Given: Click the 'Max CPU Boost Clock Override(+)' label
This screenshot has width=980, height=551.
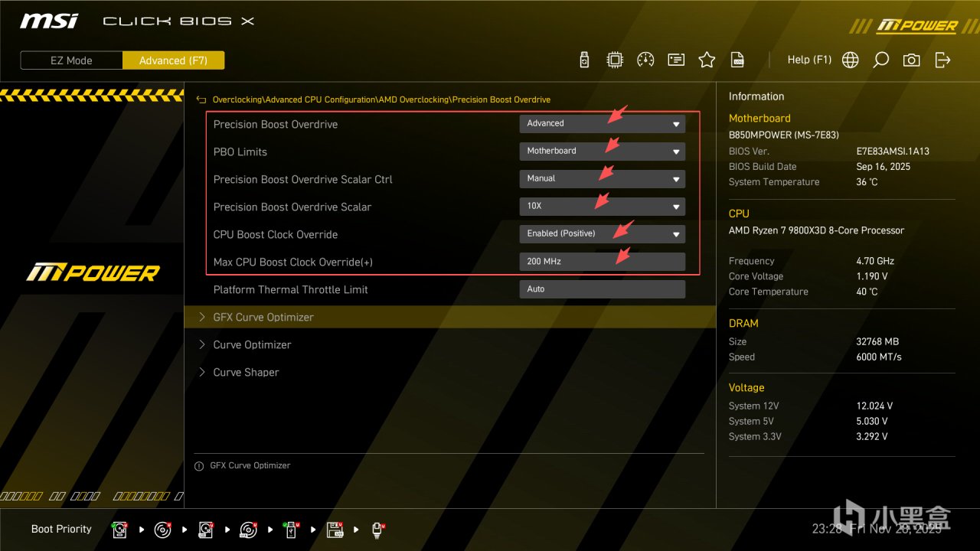Looking at the screenshot, I should 293,262.
